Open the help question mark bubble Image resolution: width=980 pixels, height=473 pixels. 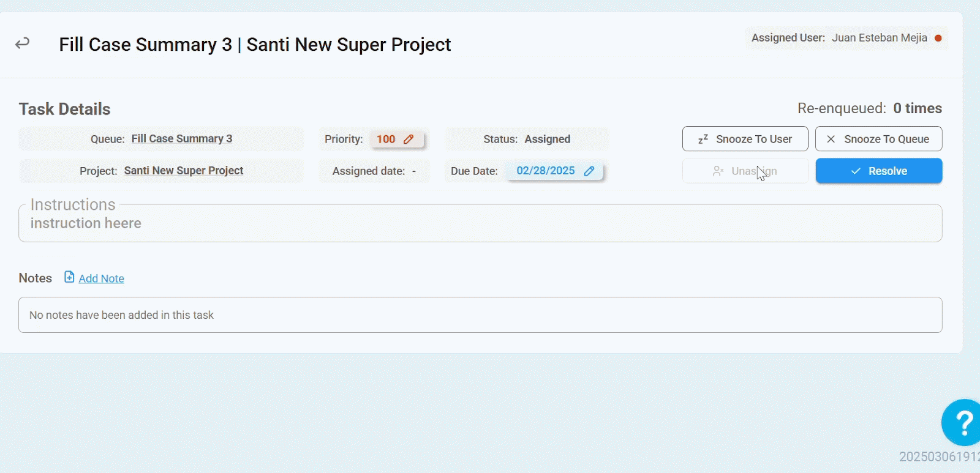click(x=962, y=422)
